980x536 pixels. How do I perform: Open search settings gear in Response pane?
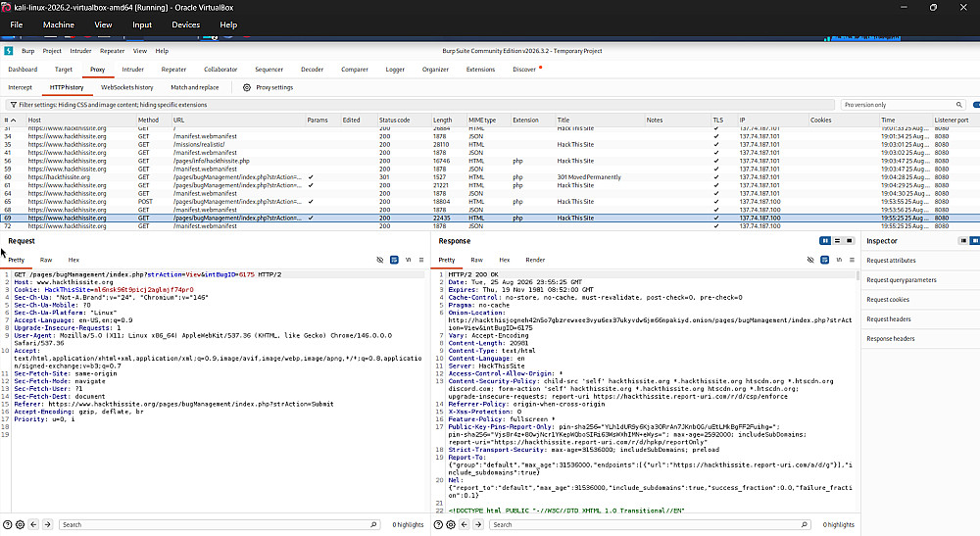click(451, 525)
